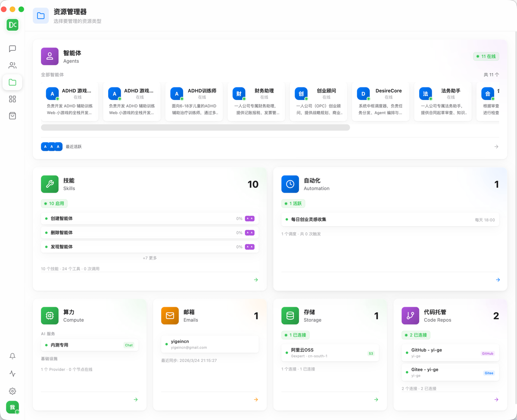The image size is (517, 420).
Task: Open the 阿里云OSS storage connection
Action: pyautogui.click(x=330, y=352)
